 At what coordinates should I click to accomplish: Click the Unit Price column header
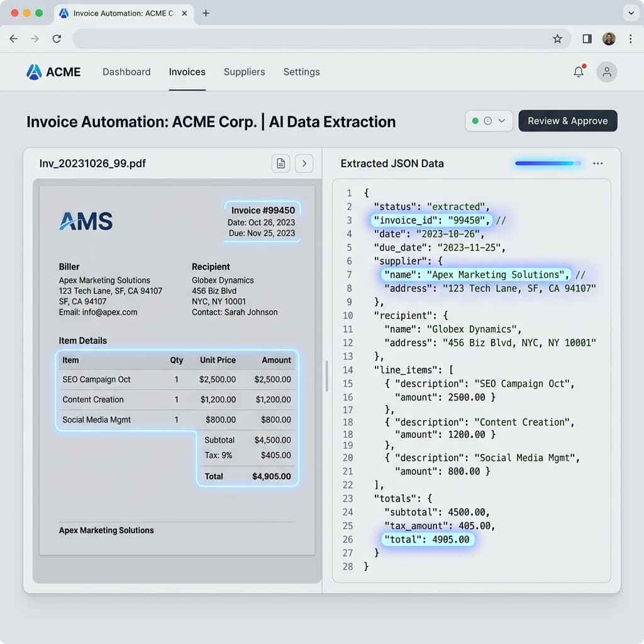pos(218,360)
